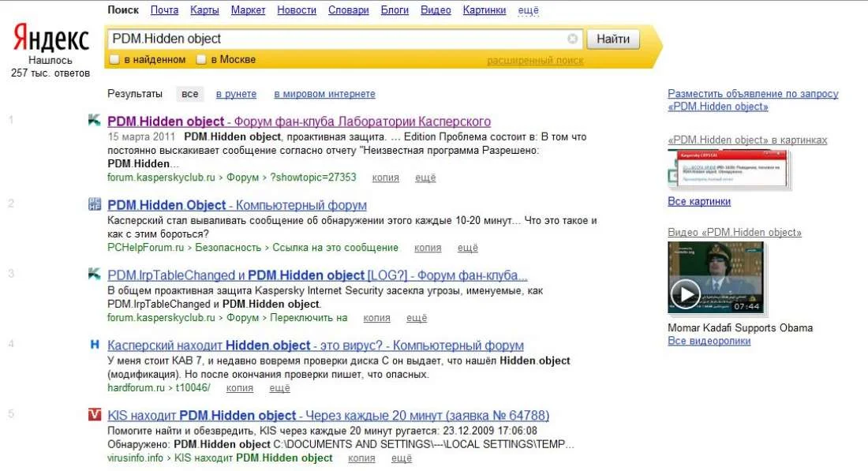Open cached 'копия' of the 'Переключить на' result
Screen dimensions: 868x471
pyautogui.click(x=376, y=318)
